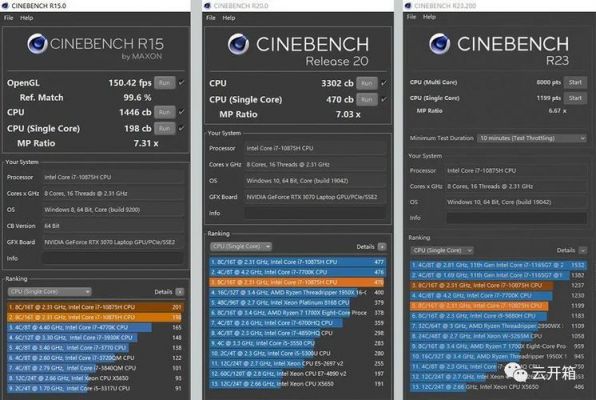Select the Core i7-7700K row in R20 ranking
This screenshot has height=400, width=596.
click(297, 272)
